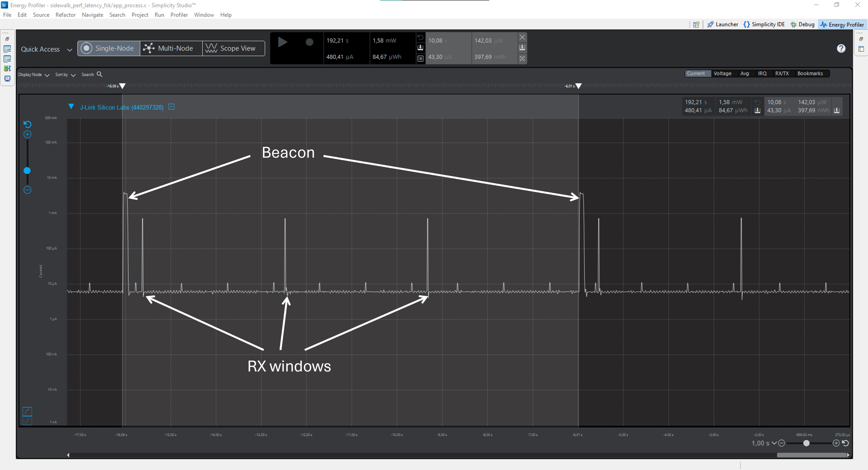Select the Scope View mode icon

pos(212,48)
